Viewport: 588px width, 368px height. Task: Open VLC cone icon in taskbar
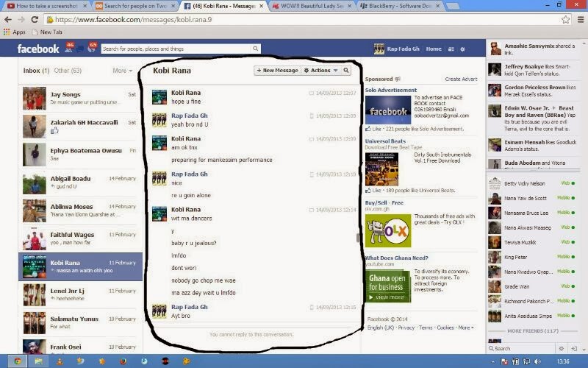click(x=60, y=361)
